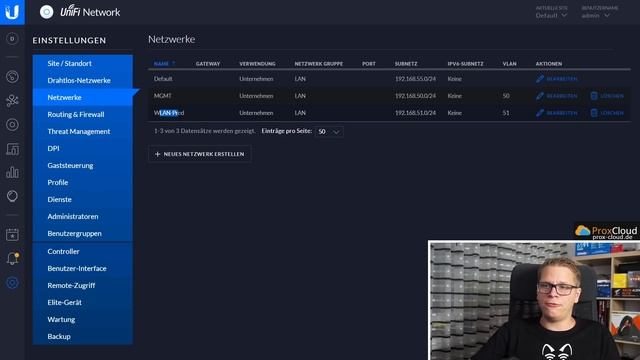This screenshot has width=640, height=360.
Task: Click pencil icon in WLAN-Pied row
Action: coord(540,113)
